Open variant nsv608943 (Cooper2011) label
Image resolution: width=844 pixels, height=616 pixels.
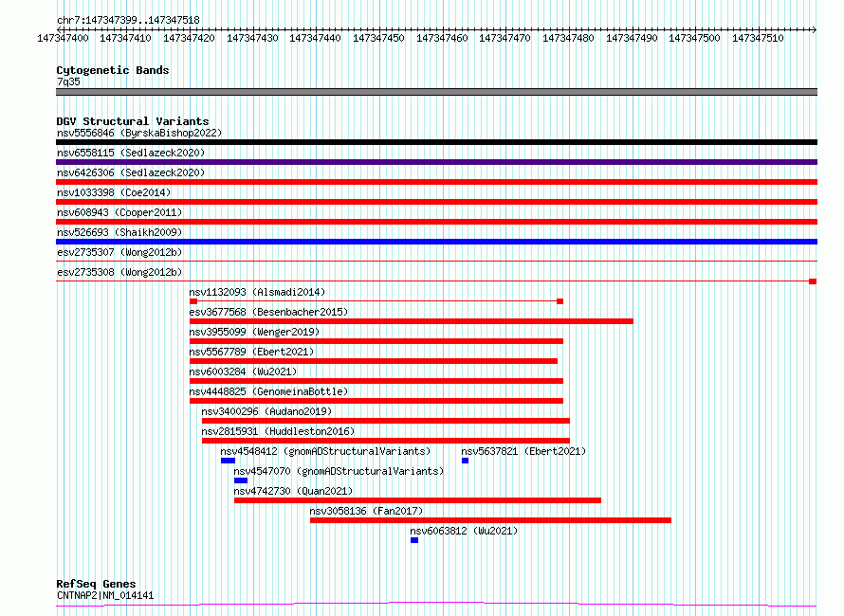coord(119,212)
